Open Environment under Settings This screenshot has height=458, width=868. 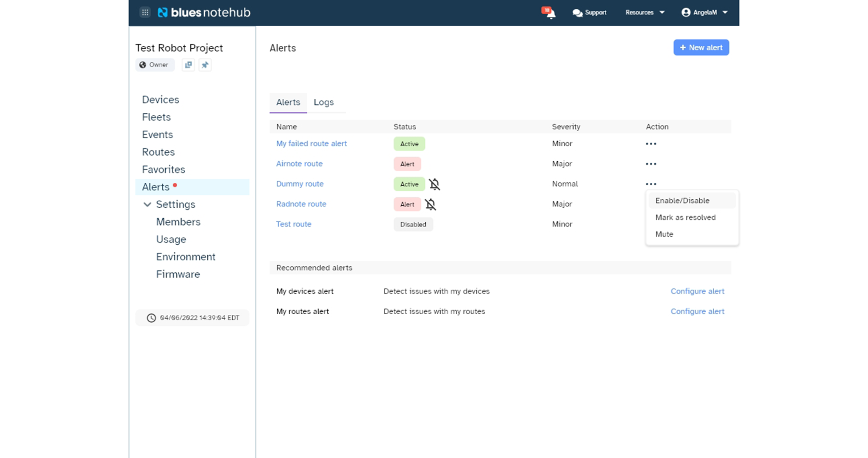[186, 257]
